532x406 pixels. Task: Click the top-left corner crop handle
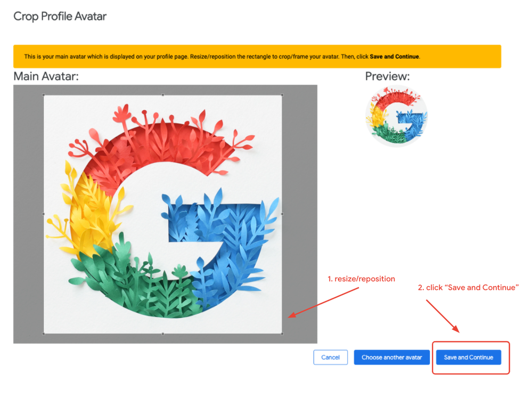[x=44, y=95]
